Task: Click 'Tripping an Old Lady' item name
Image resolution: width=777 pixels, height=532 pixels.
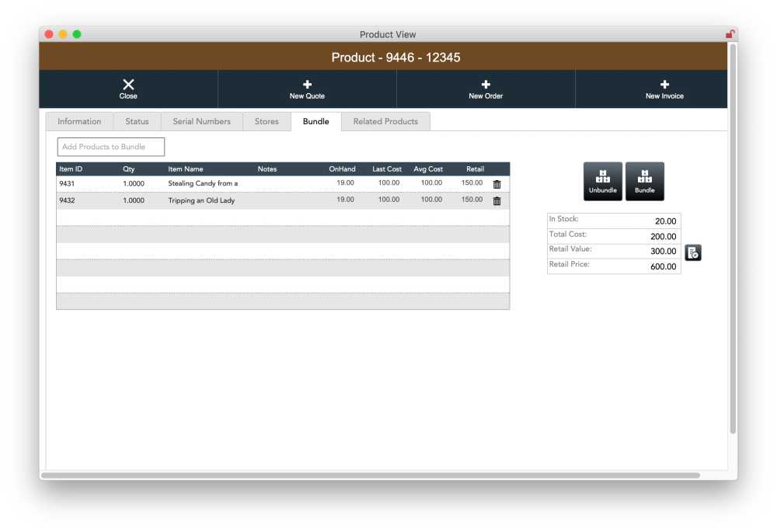Action: click(202, 200)
